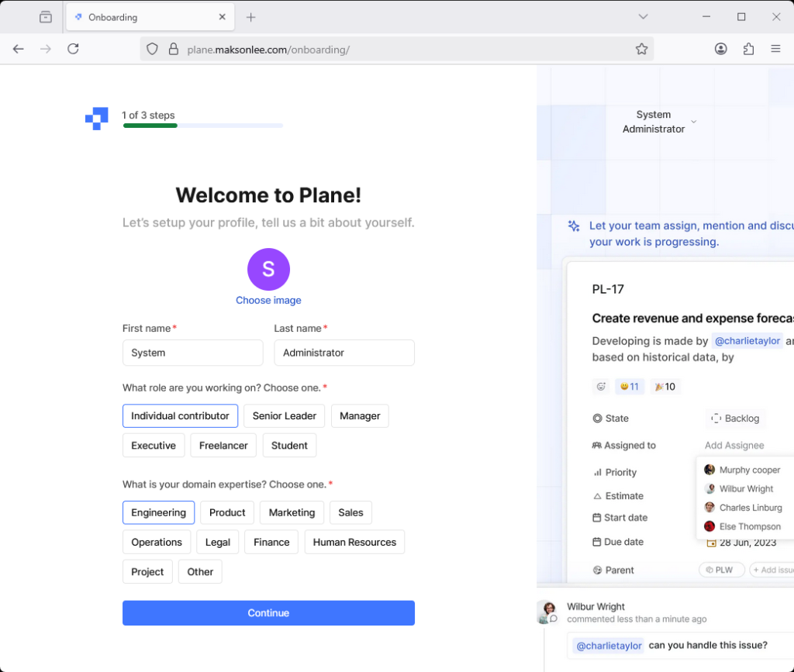Click the purple S avatar

[268, 269]
